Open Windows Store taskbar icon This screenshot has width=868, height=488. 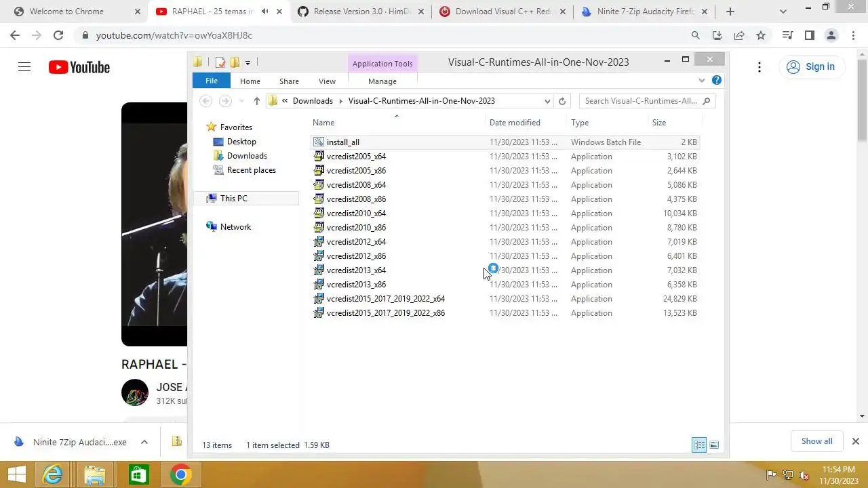pyautogui.click(x=138, y=474)
